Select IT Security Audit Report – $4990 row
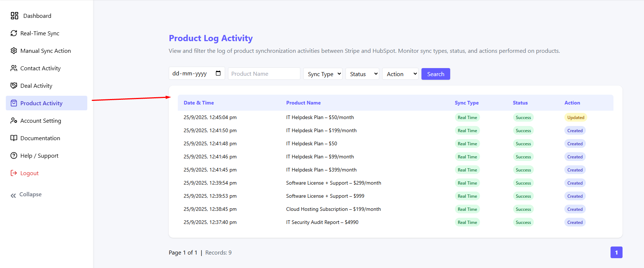The image size is (644, 268). point(396,222)
